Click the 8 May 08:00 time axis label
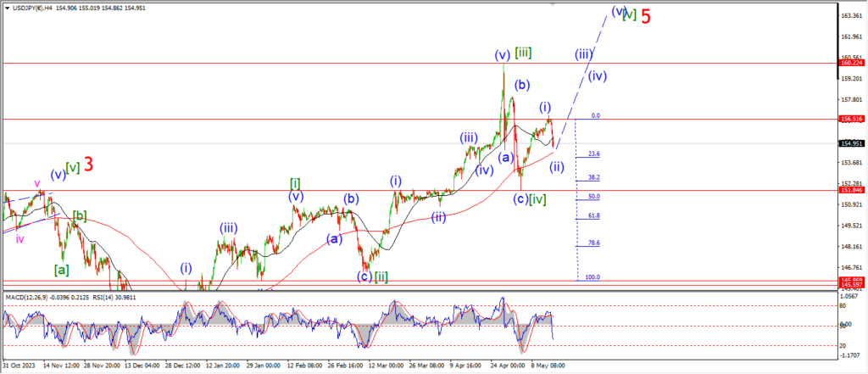The image size is (868, 374). (x=548, y=366)
